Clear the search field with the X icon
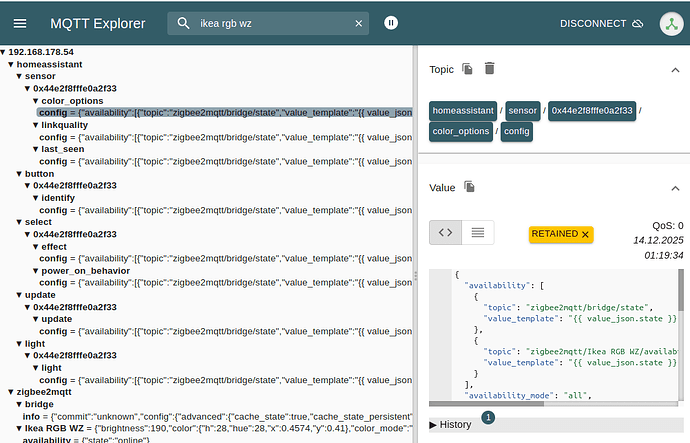The image size is (690, 443). tap(358, 23)
